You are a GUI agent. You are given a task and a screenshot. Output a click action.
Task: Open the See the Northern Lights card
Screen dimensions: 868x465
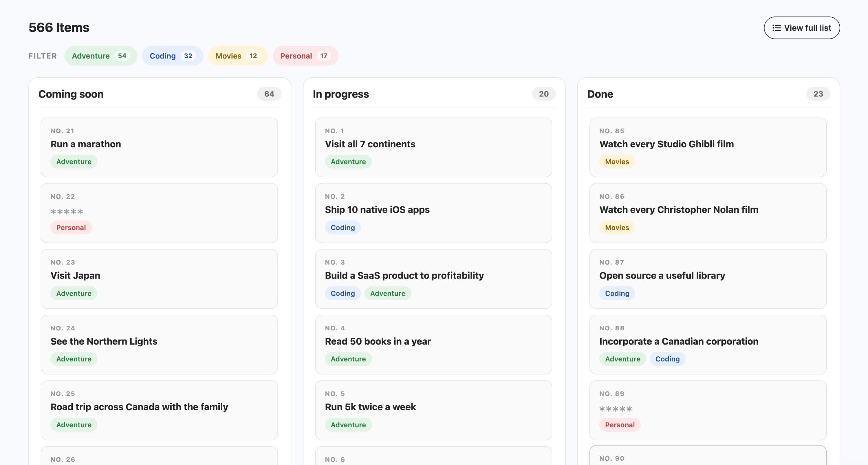[159, 344]
